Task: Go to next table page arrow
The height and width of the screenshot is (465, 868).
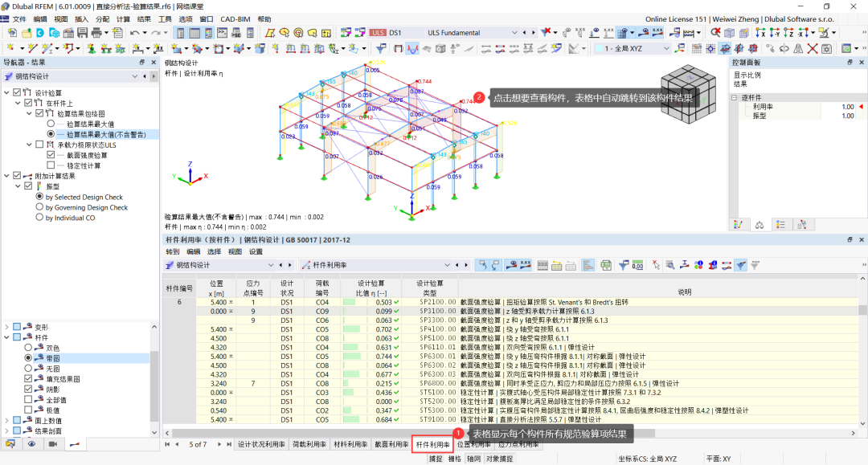Action: click(x=219, y=445)
